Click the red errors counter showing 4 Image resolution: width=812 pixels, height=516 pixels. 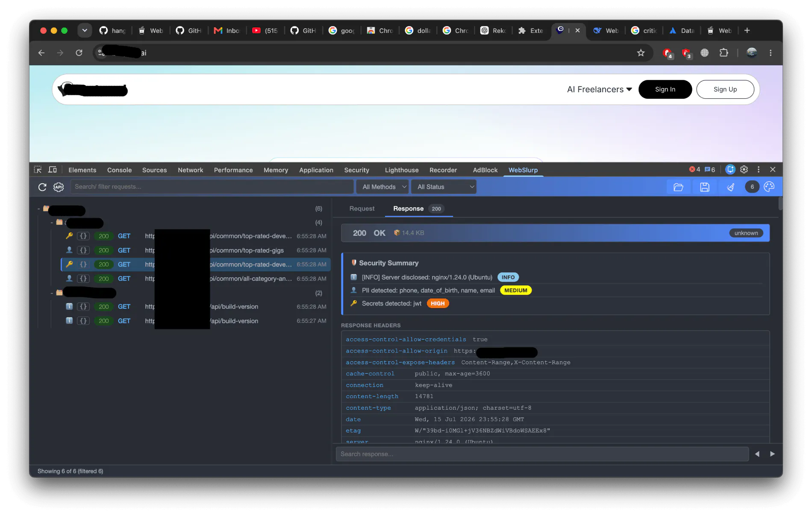point(694,170)
